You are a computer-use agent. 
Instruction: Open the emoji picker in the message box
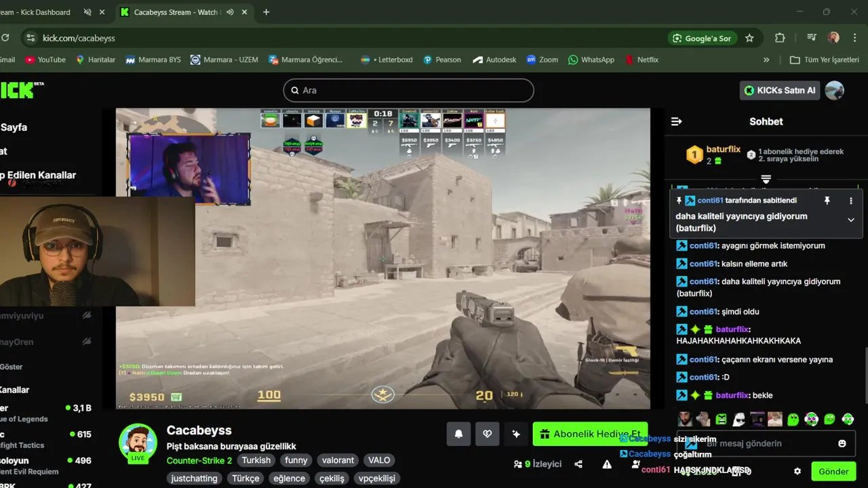point(842,443)
